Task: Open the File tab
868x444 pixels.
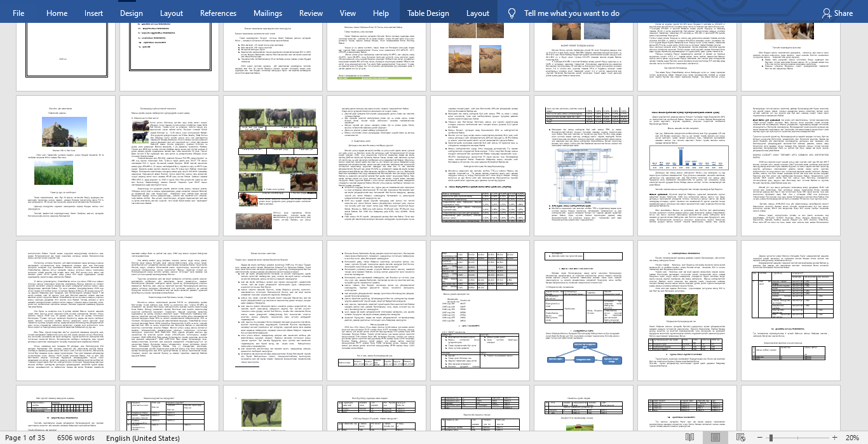Action: pos(18,13)
